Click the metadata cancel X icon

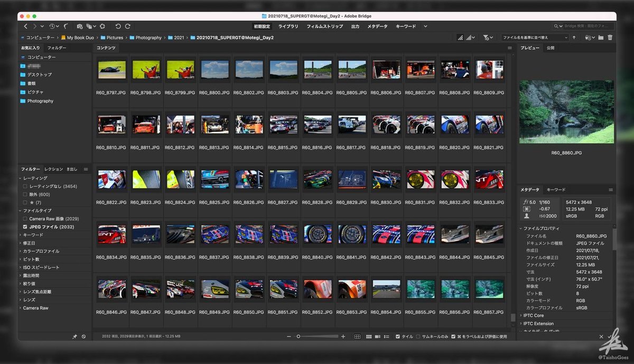[601, 337]
